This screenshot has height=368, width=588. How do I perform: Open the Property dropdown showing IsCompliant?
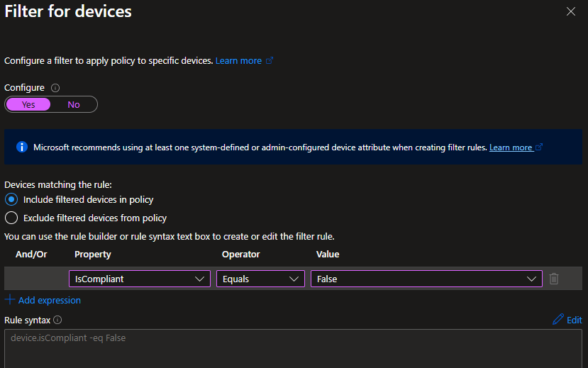(139, 279)
